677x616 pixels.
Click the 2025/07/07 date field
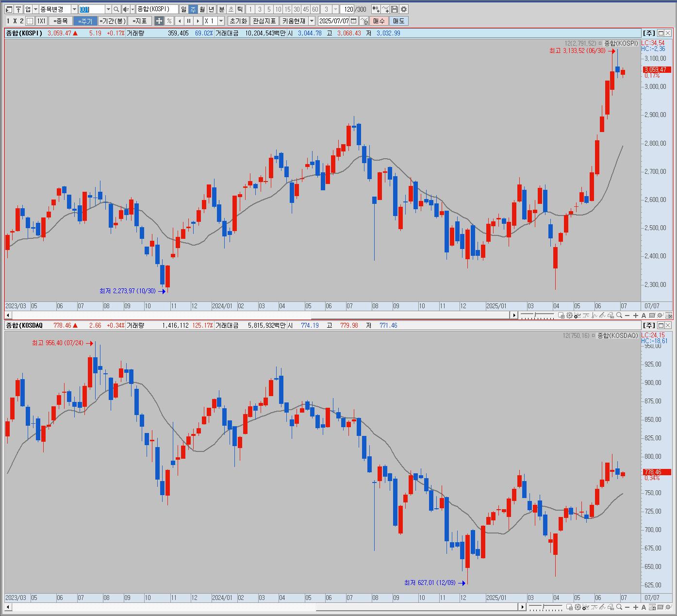point(334,21)
